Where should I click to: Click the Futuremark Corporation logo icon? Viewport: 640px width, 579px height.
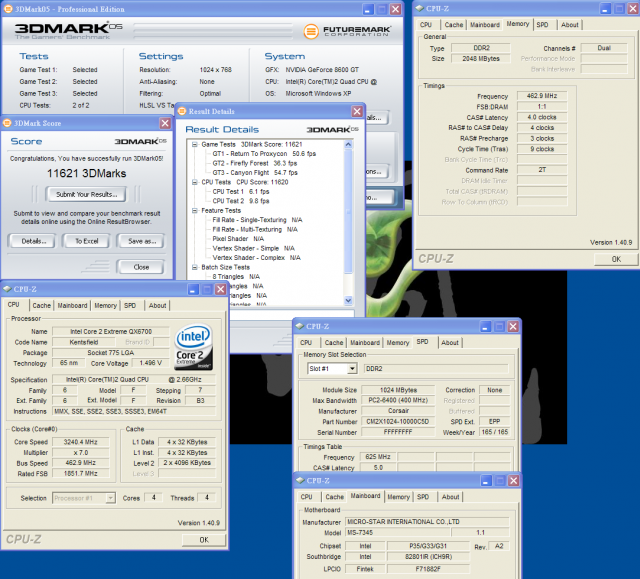pos(311,31)
